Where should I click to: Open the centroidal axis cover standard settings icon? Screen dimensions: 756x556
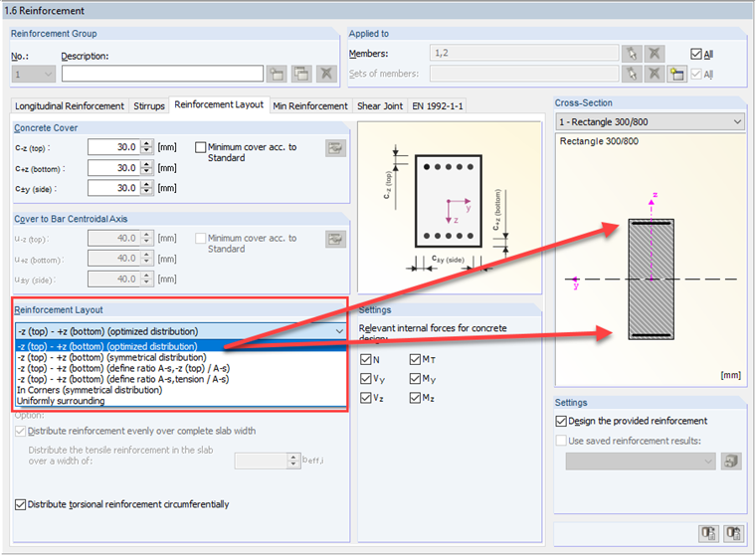coord(335,239)
